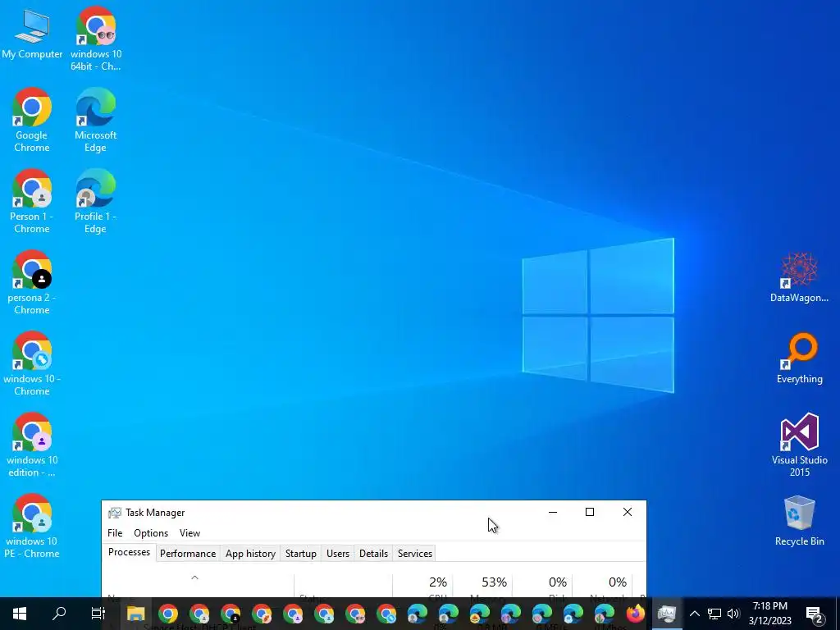Select the DataWagon desktop shortcut
840x630 pixels.
(799, 277)
